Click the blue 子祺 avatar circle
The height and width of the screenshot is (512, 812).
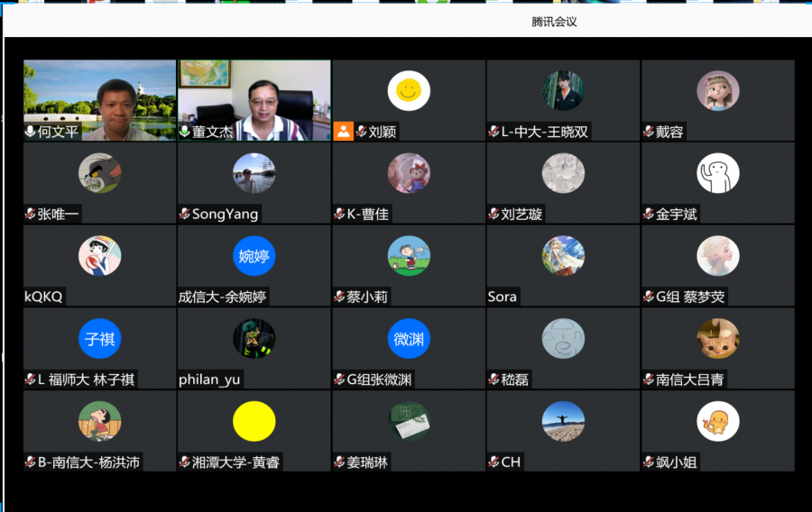pos(99,339)
